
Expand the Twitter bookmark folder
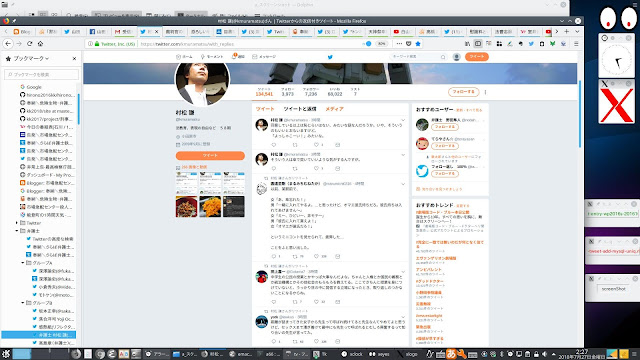(17, 223)
